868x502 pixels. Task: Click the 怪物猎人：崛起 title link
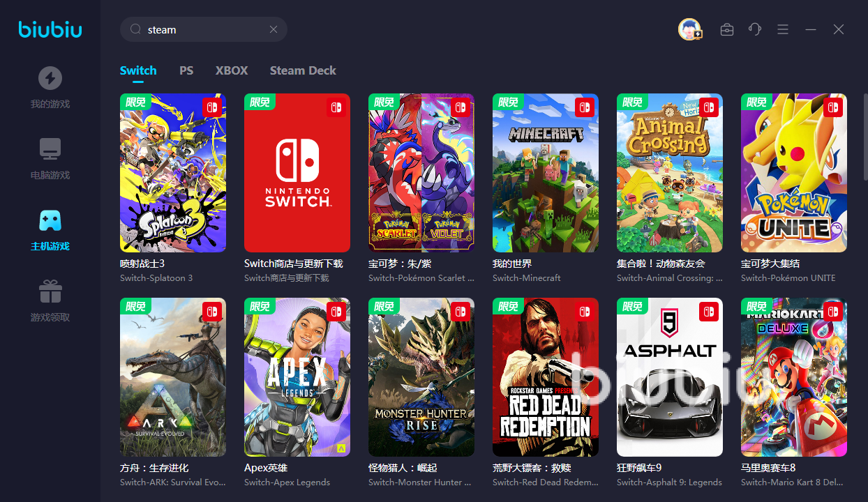tap(401, 468)
